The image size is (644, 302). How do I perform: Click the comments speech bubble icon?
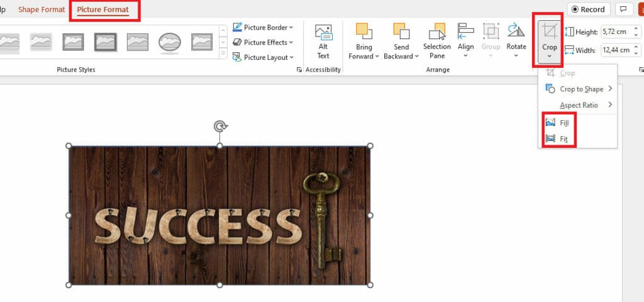(x=623, y=9)
